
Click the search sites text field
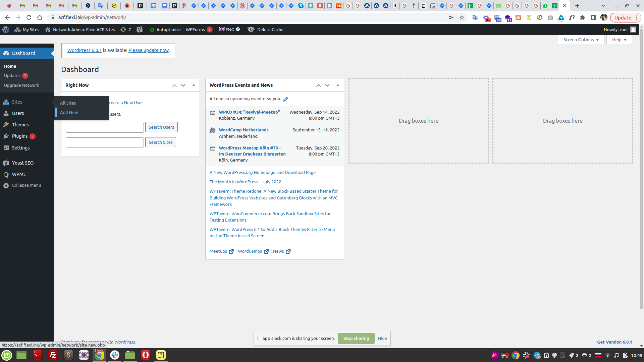[x=105, y=142]
